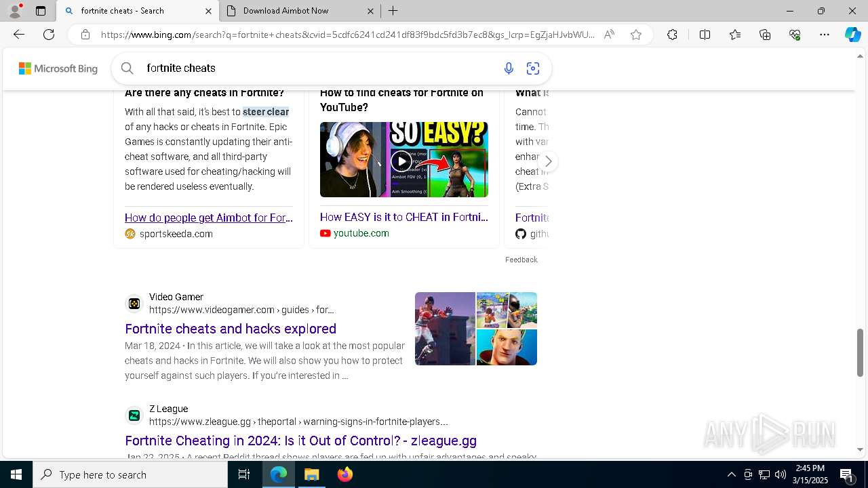Click the Z League site icon
The height and width of the screenshot is (488, 868).
134,415
